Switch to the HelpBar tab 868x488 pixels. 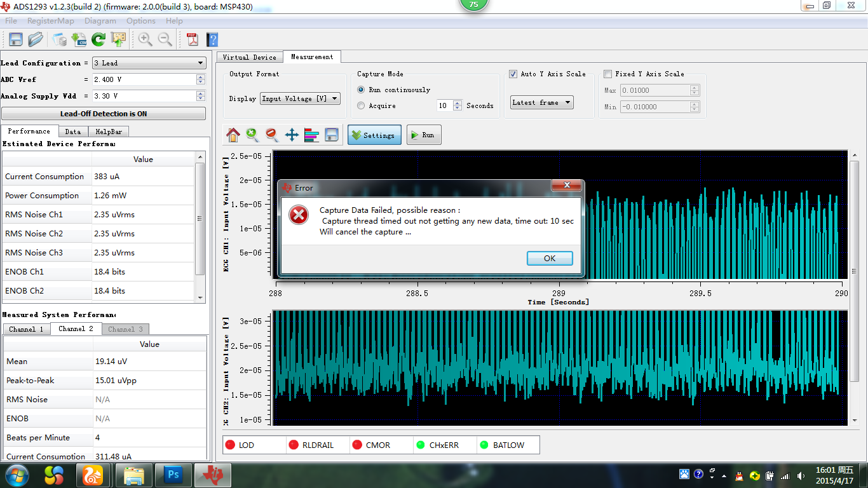click(x=108, y=132)
